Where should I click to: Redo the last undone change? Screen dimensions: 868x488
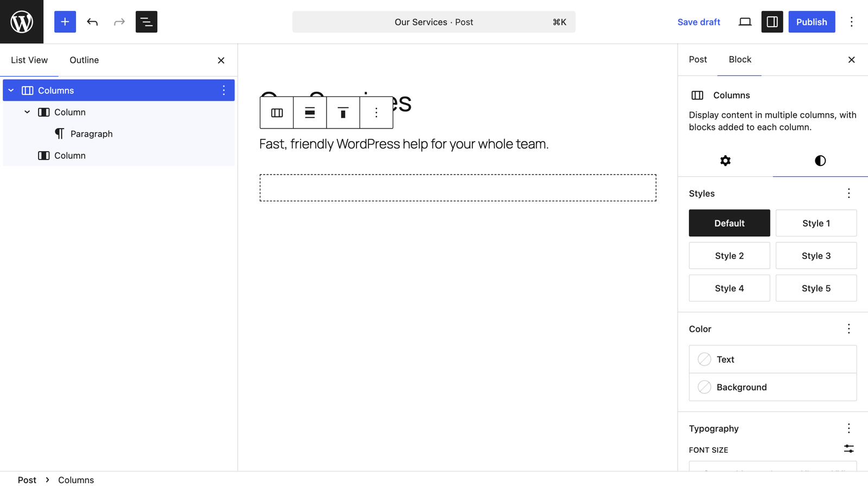point(119,22)
